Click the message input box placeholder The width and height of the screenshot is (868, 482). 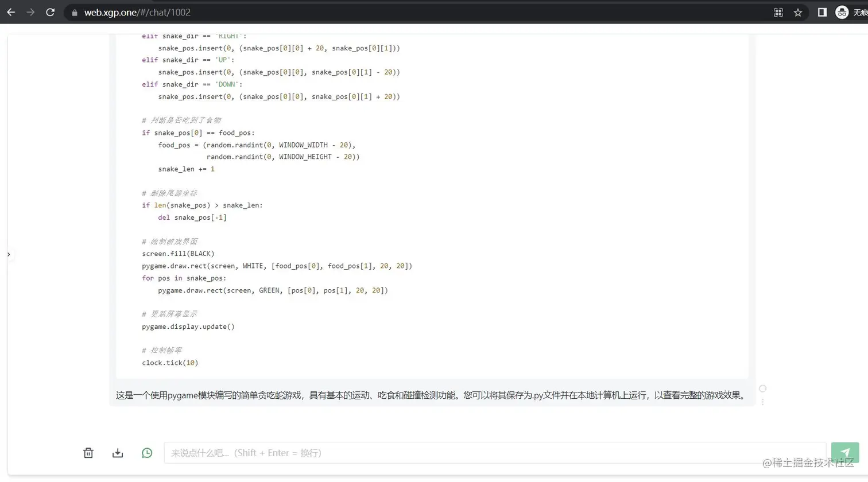(x=494, y=453)
